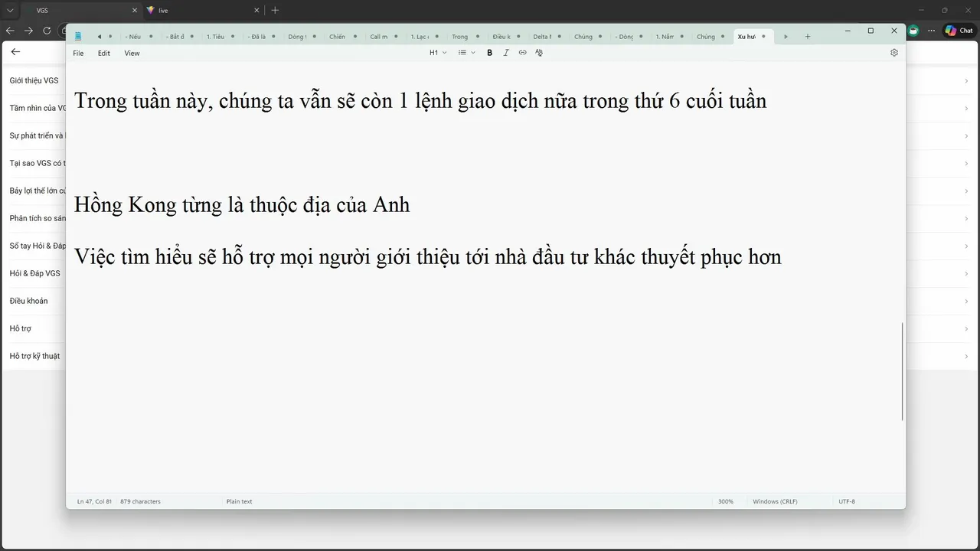Expand chevron on 'Điều khoản' row

click(x=966, y=302)
